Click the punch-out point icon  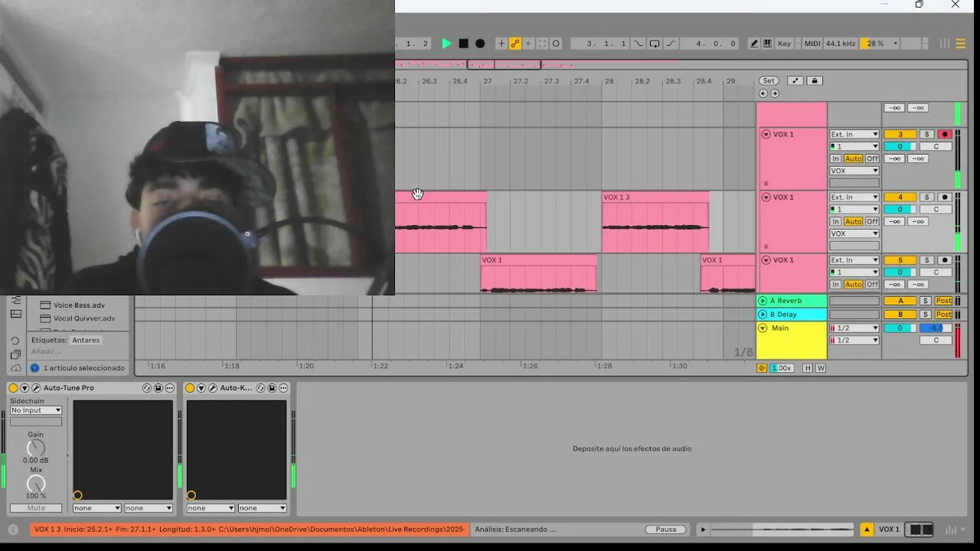click(x=671, y=44)
